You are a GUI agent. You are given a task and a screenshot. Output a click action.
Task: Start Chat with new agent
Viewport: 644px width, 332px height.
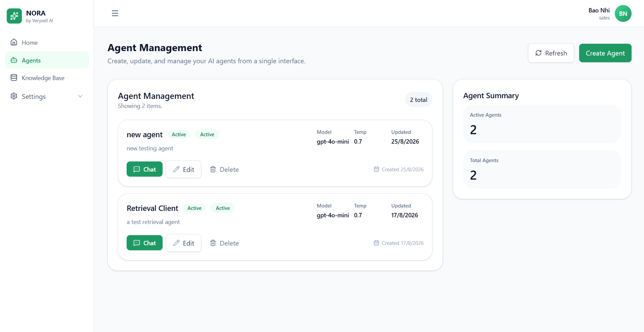[144, 169]
